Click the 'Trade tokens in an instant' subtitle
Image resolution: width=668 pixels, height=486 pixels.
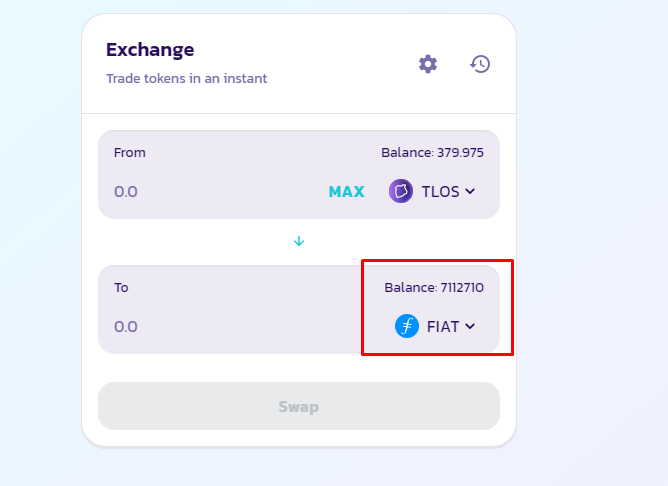[x=187, y=78]
